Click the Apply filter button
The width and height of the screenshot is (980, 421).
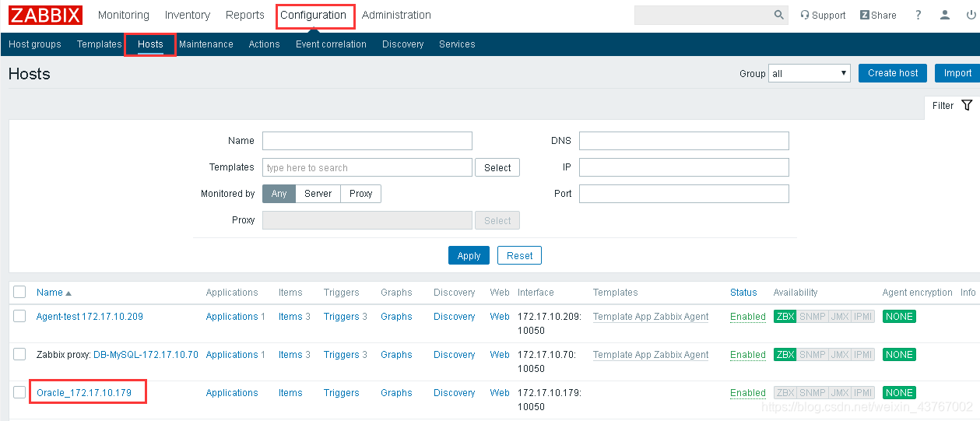pos(469,255)
